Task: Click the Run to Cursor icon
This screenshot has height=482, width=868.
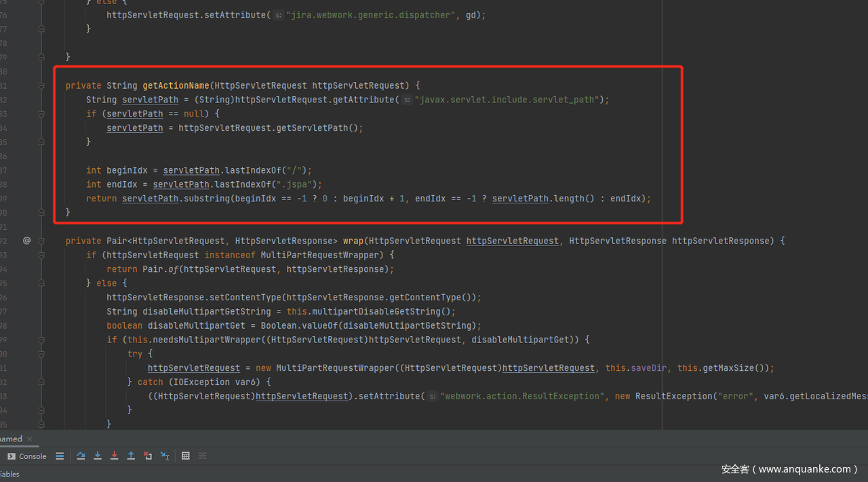Action: click(165, 456)
